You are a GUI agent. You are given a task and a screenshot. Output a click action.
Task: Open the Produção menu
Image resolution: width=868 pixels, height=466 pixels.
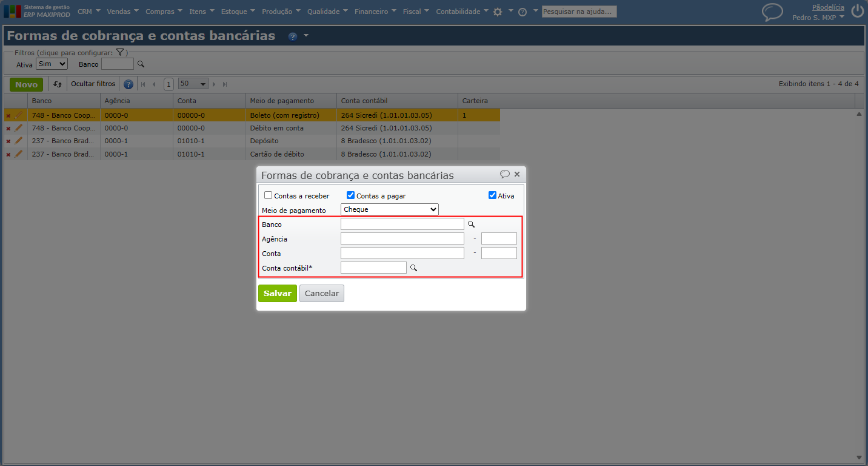point(281,12)
